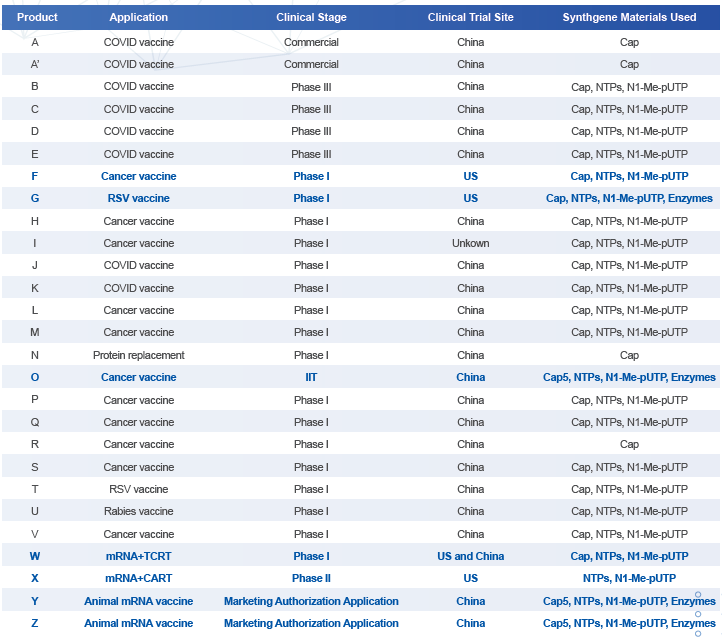Click 'US' trial site in product X row
The height and width of the screenshot is (640, 722).
(x=471, y=578)
